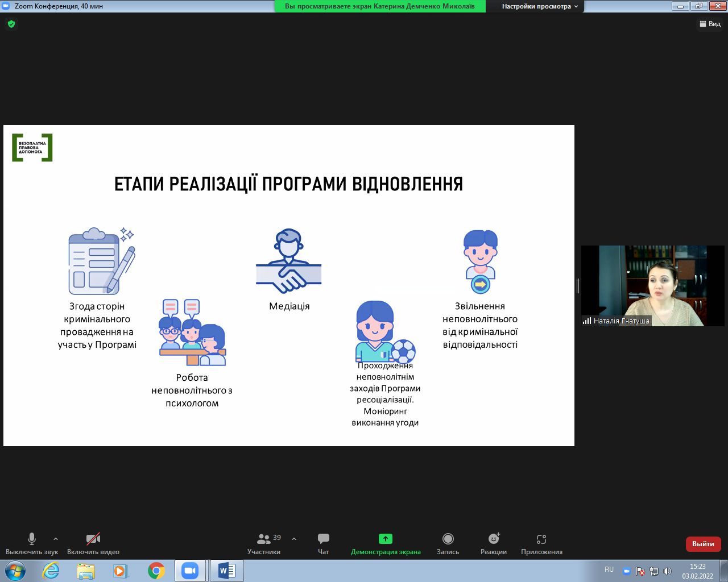Image resolution: width=728 pixels, height=582 pixels.
Task: Select Наталія Гнатуша's video thumbnail
Action: [x=652, y=286]
